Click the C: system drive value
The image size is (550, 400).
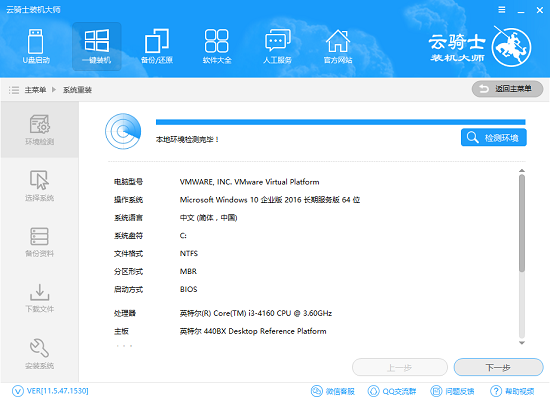click(183, 235)
